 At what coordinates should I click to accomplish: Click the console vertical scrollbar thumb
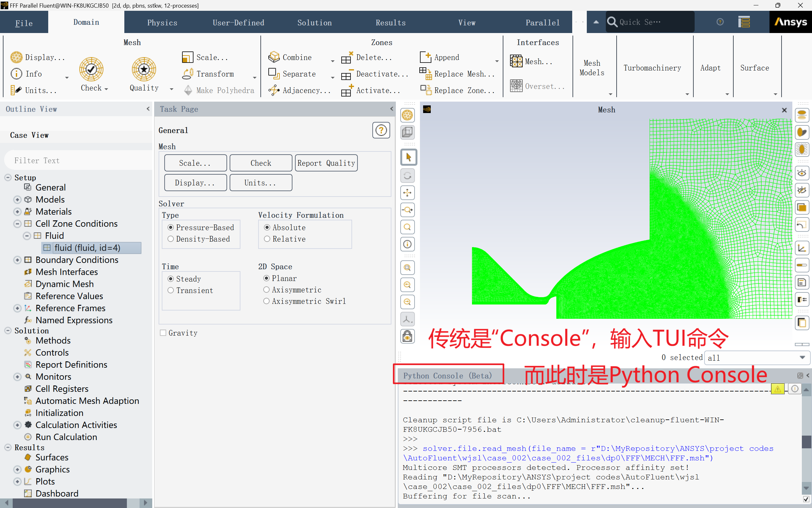(x=806, y=441)
